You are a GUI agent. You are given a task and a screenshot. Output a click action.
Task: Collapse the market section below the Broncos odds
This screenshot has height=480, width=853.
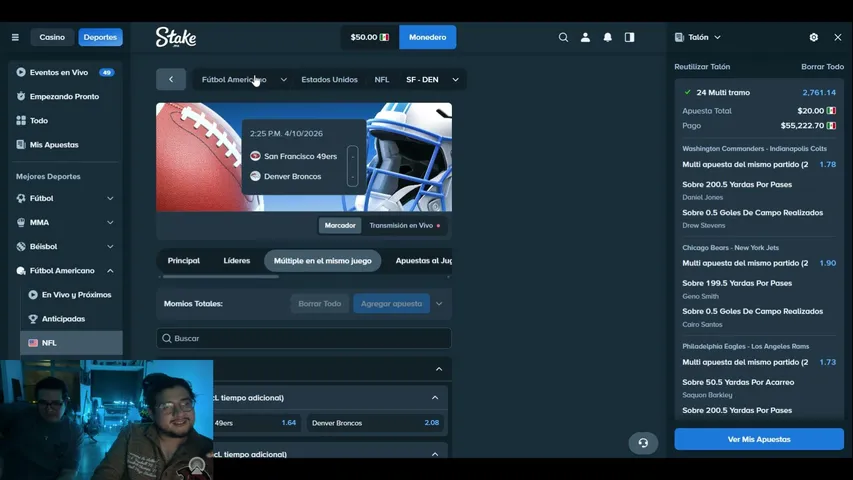point(435,454)
